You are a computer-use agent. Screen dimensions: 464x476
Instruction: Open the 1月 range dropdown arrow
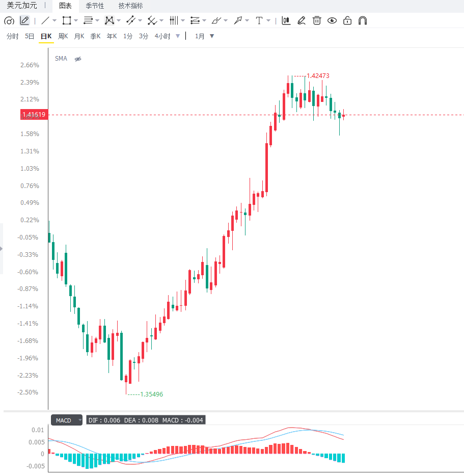click(x=212, y=36)
